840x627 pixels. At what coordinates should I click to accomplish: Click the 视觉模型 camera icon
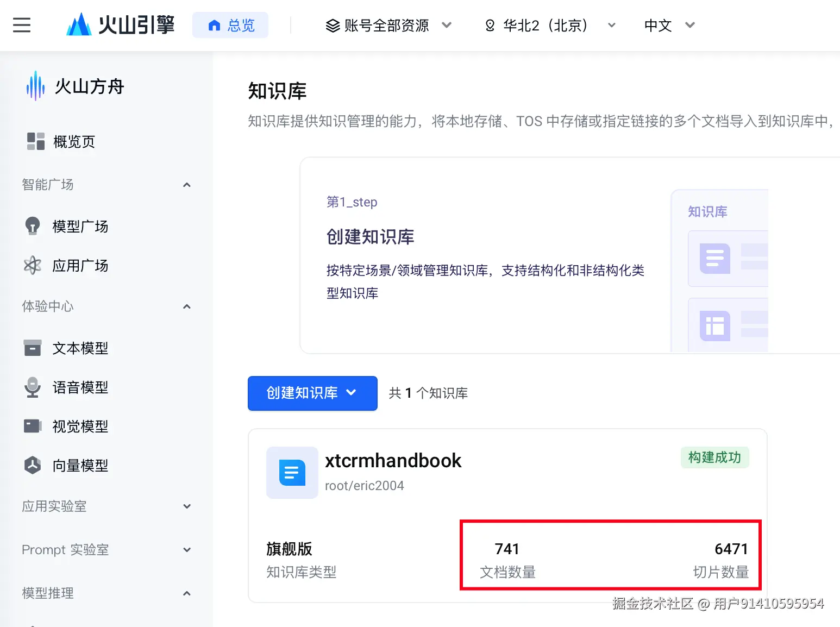[x=33, y=426]
